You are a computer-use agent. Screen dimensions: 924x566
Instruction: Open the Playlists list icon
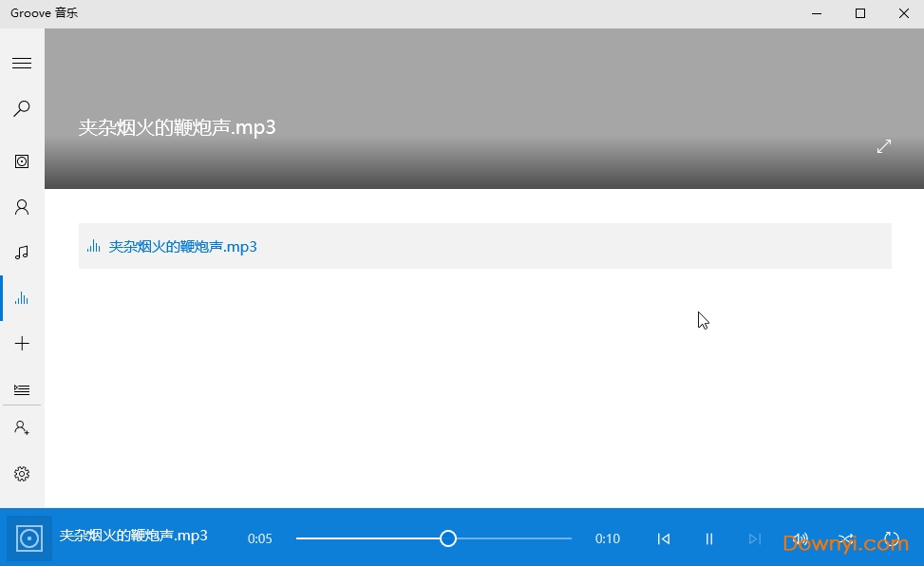(x=21, y=389)
